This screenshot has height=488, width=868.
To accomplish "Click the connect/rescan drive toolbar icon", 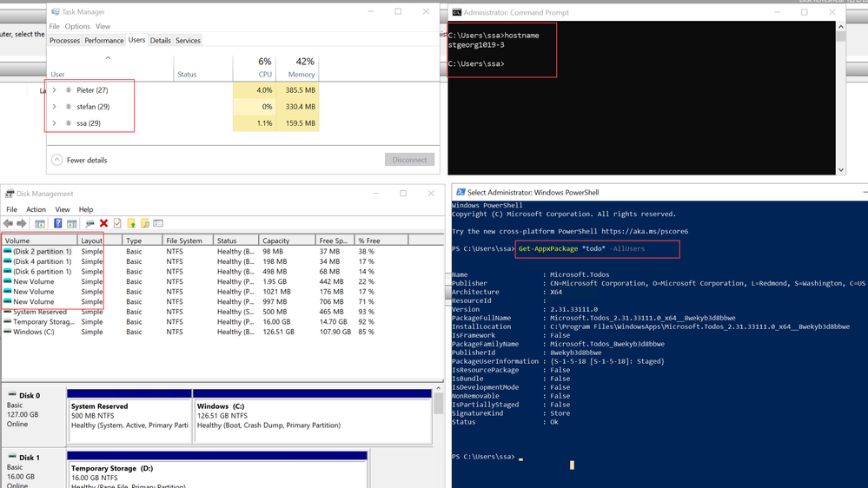I will tap(89, 223).
